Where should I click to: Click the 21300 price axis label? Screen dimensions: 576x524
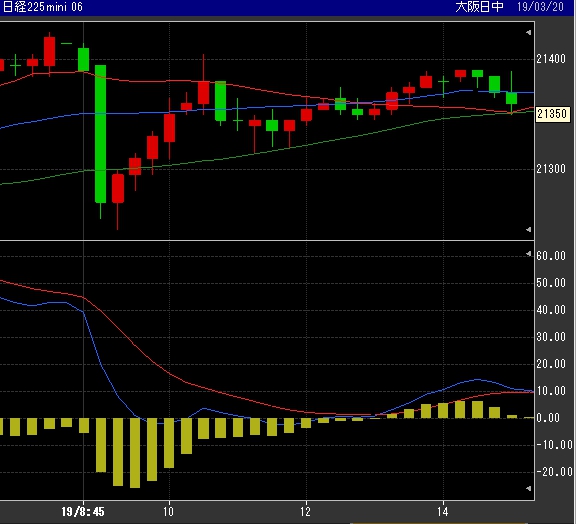pyautogui.click(x=551, y=169)
